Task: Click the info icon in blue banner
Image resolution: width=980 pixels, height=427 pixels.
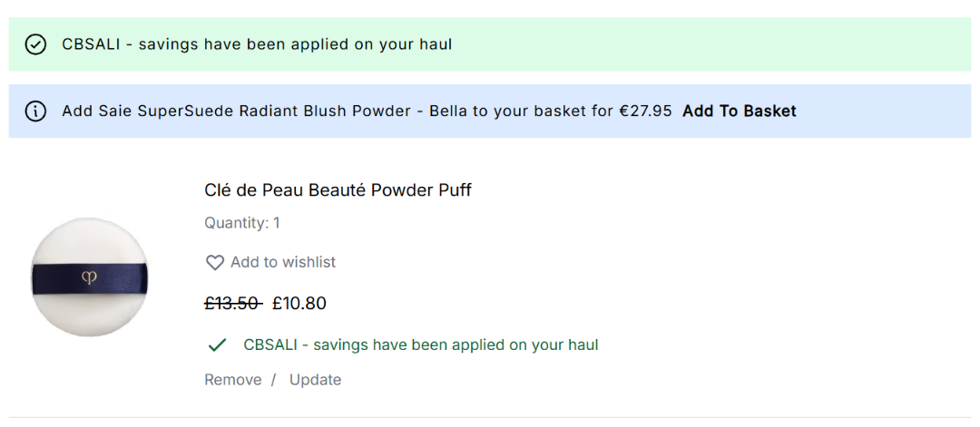Action: click(x=35, y=112)
